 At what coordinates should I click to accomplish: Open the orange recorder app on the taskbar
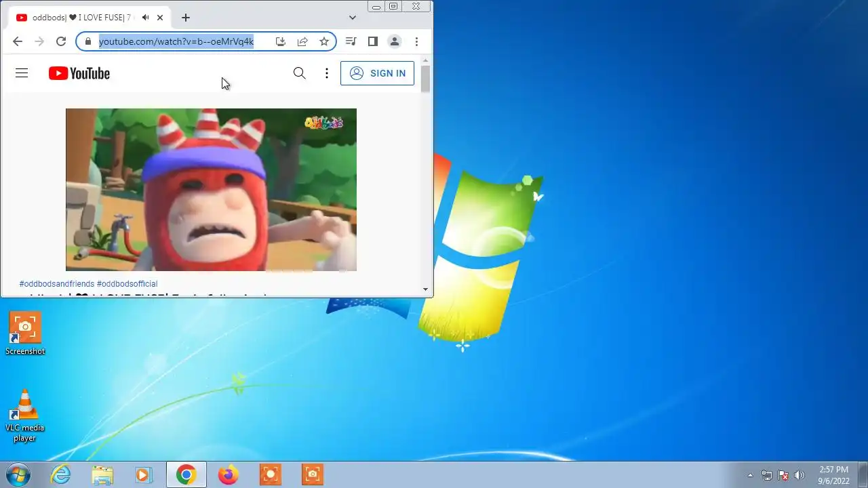271,474
